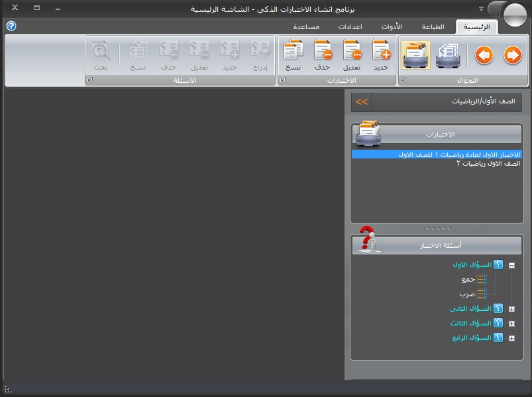Open the الاختبارات group dialog launcher
Viewport: 532px width, 397px height.
281,80
